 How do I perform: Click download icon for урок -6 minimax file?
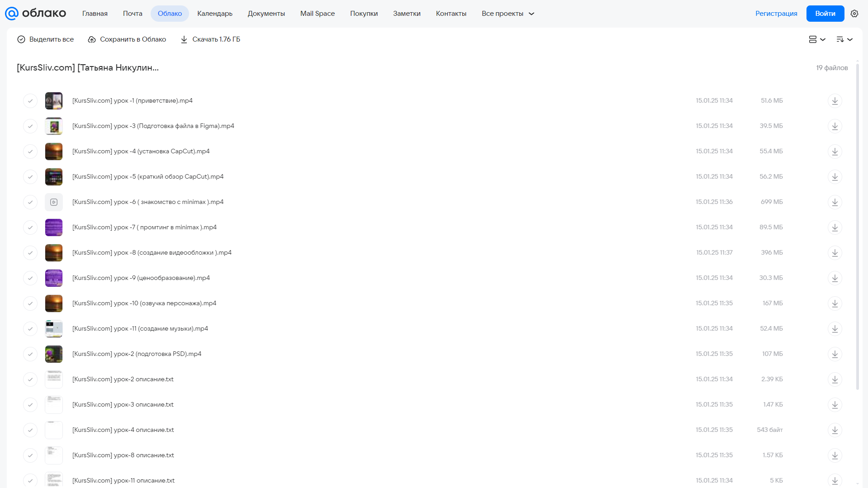(835, 202)
